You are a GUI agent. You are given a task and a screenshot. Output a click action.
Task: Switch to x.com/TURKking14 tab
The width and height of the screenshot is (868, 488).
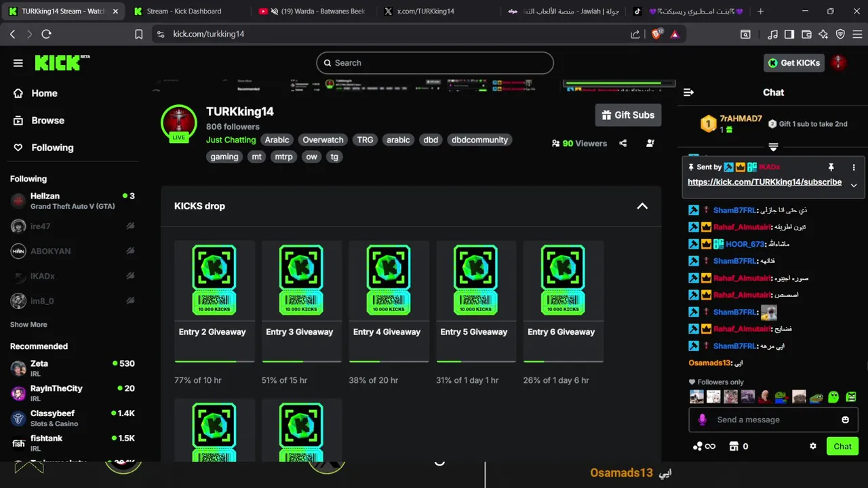(437, 12)
